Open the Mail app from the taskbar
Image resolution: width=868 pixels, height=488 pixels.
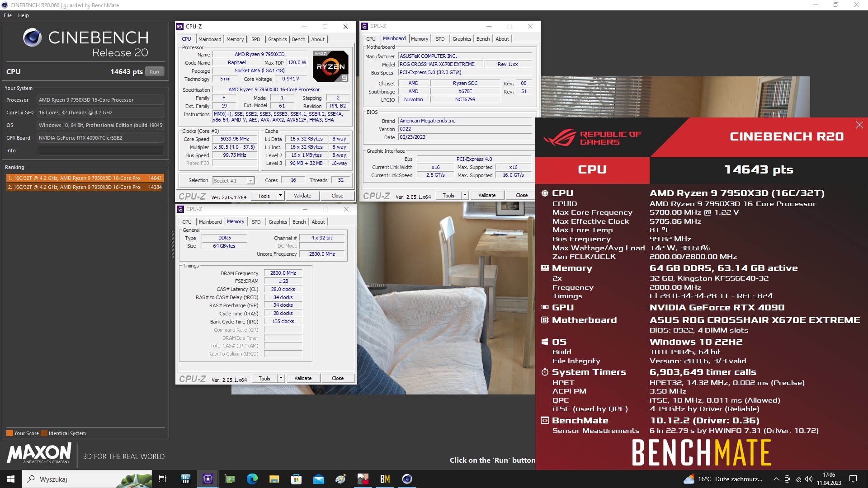tap(318, 479)
